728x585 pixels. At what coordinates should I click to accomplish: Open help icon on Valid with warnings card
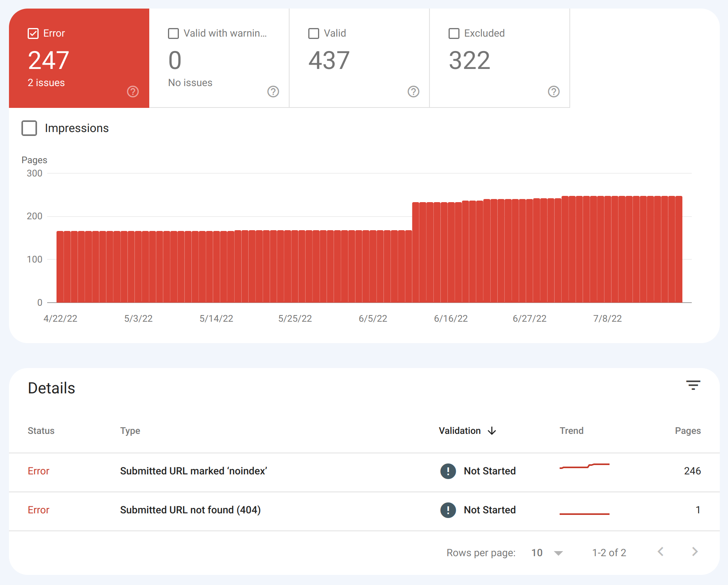coord(273,92)
